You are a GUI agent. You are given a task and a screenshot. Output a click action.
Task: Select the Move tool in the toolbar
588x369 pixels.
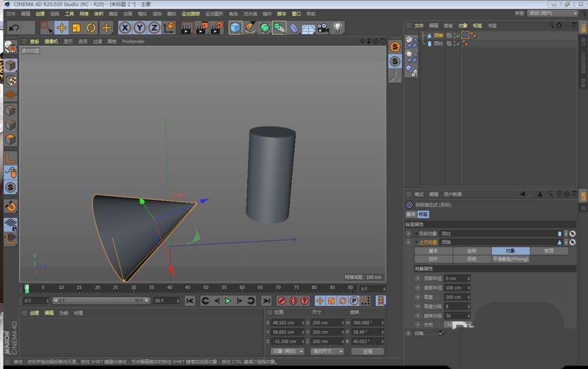pos(62,27)
